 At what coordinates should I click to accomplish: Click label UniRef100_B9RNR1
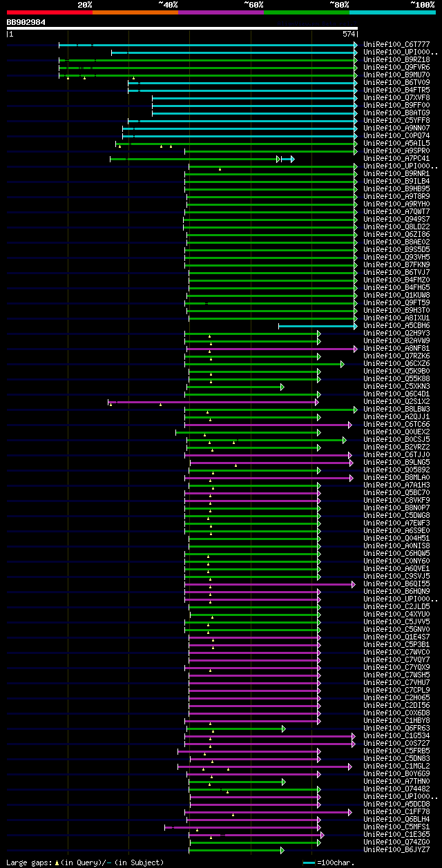point(396,173)
